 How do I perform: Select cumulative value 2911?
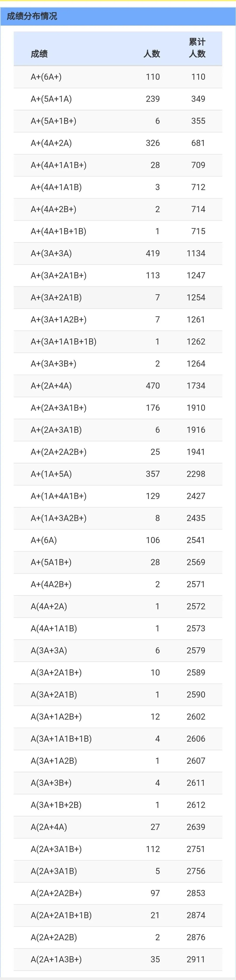point(196,959)
